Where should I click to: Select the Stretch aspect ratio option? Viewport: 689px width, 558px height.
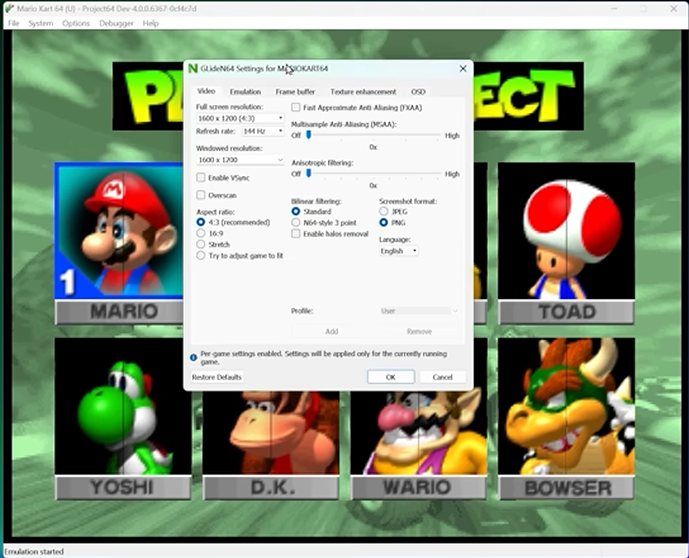pos(201,244)
